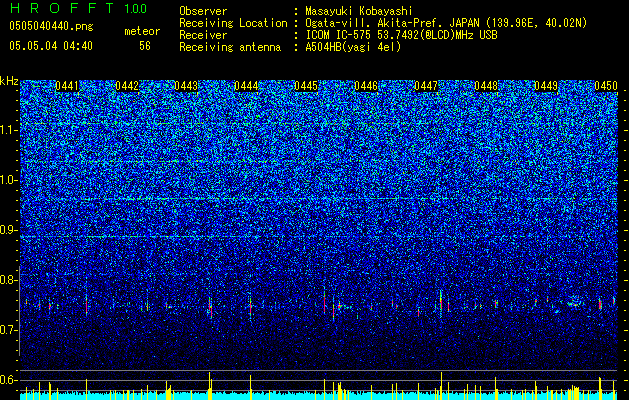Click the 0450 time marker
The image size is (629, 400).
[x=606, y=86]
